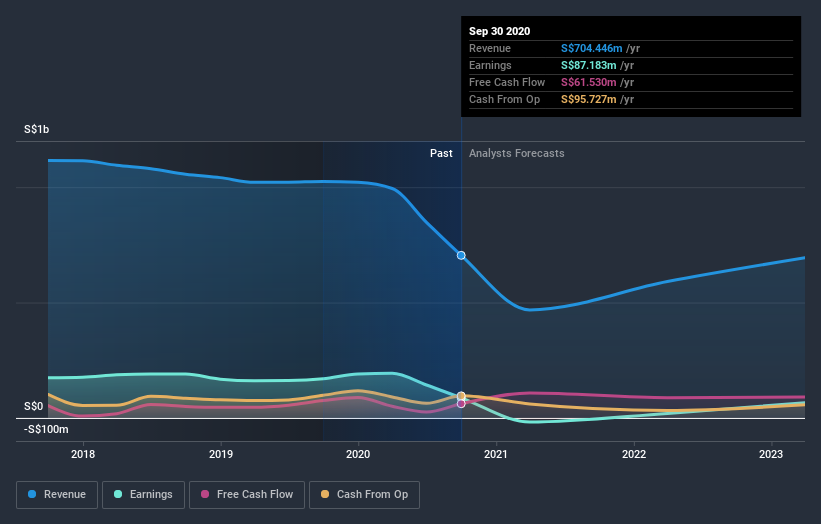Image resolution: width=821 pixels, height=524 pixels.
Task: Click the S$704.446m revenue value
Action: coord(592,48)
